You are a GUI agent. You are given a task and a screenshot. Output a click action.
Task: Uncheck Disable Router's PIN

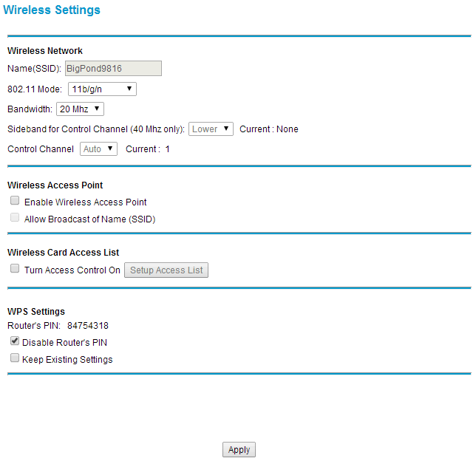15,341
